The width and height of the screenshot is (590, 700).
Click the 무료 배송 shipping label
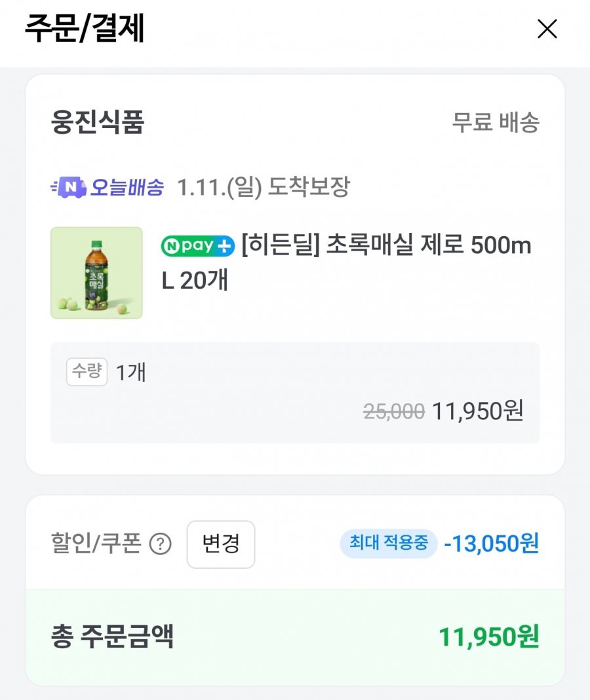click(x=496, y=123)
